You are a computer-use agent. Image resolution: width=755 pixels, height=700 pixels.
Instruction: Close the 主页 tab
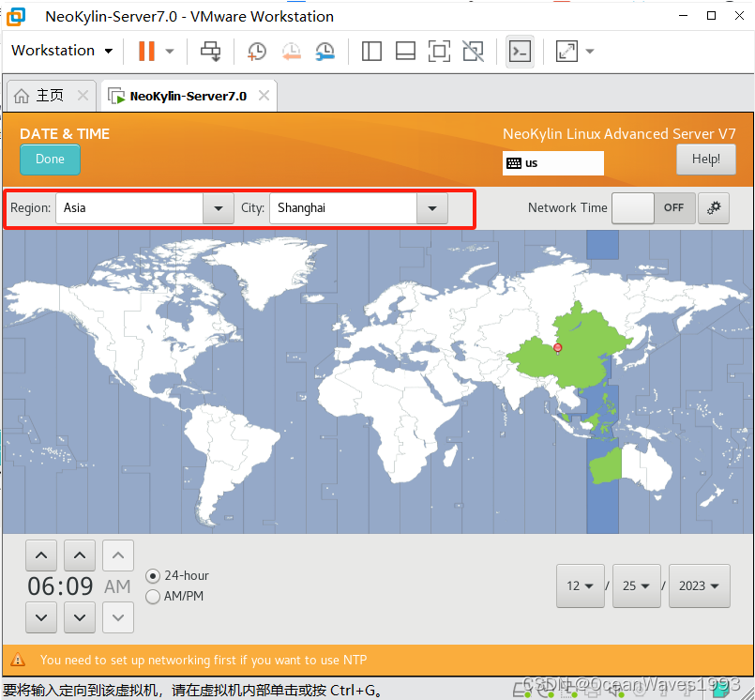tap(83, 96)
